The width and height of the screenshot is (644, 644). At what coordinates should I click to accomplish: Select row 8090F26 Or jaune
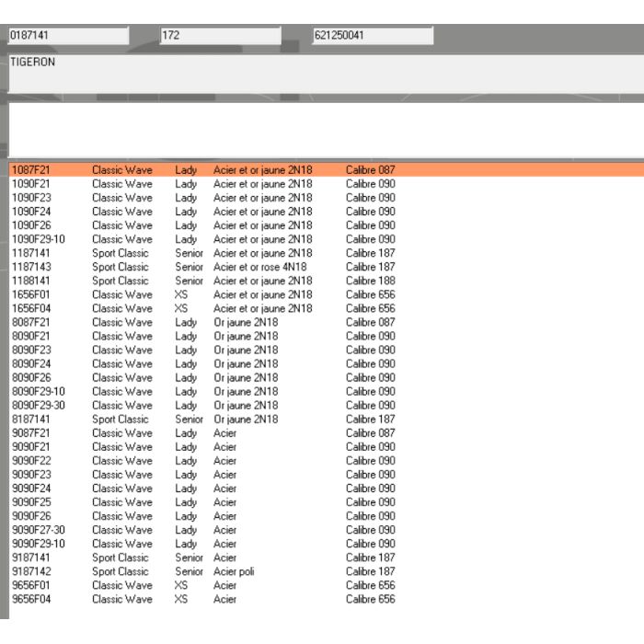[326, 377]
